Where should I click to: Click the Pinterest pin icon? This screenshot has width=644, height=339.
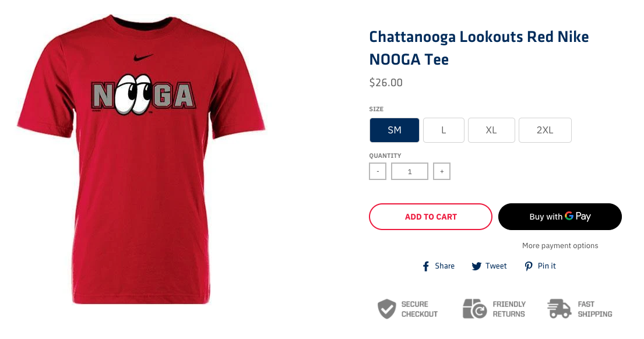pos(528,266)
